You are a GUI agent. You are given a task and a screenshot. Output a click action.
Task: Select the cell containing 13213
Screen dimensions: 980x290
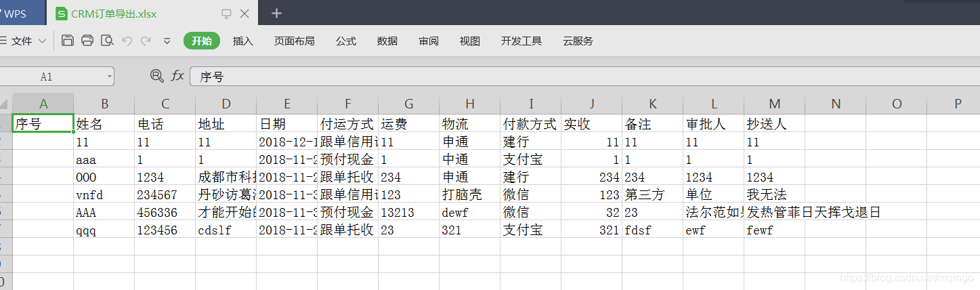pyautogui.click(x=409, y=213)
